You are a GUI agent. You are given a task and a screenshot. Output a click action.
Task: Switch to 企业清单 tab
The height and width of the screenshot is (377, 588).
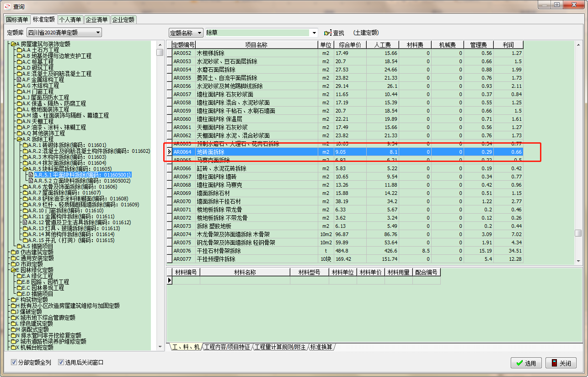pos(97,20)
